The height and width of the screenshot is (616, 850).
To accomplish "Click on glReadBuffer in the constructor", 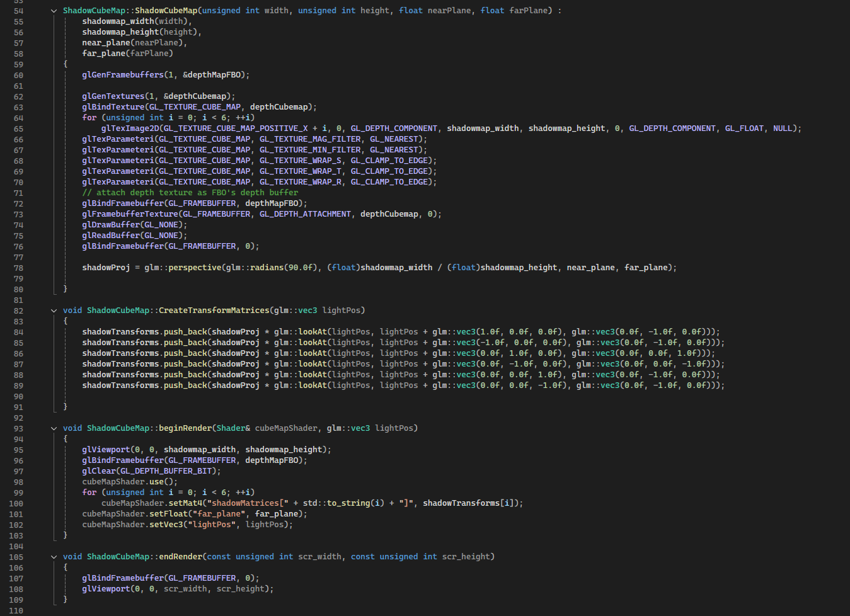I will pos(110,236).
